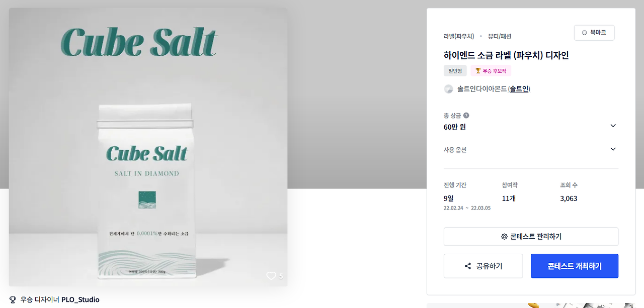Toggle the 북마크 bookmark button
This screenshot has width=644, height=308.
pos(594,33)
